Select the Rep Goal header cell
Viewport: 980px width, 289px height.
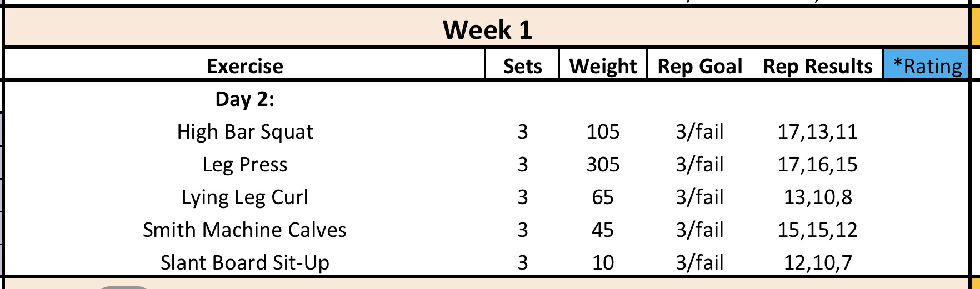click(699, 66)
